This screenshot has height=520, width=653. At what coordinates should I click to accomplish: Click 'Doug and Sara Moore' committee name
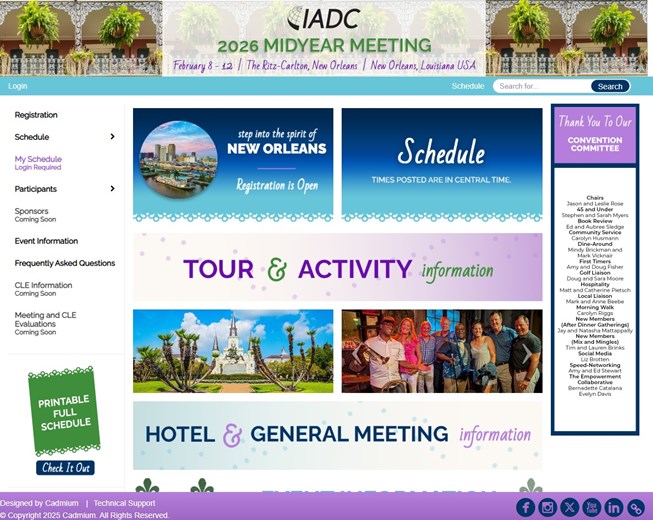595,279
